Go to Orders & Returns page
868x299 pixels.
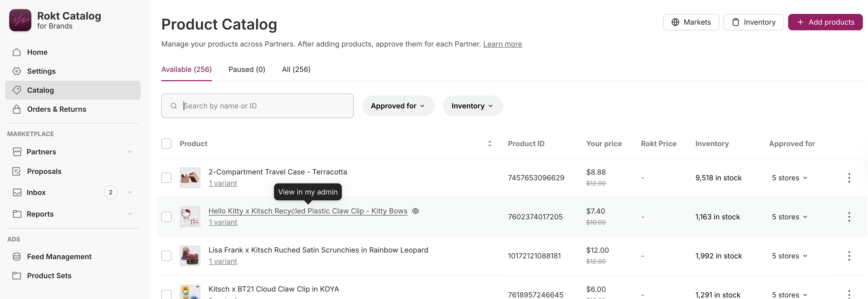point(56,109)
